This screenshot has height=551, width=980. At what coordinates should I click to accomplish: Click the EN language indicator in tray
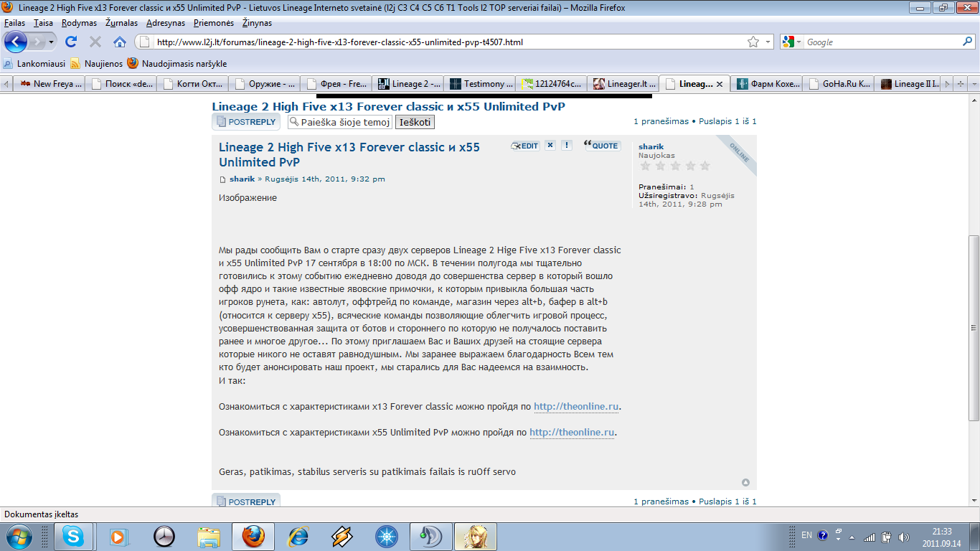point(806,535)
